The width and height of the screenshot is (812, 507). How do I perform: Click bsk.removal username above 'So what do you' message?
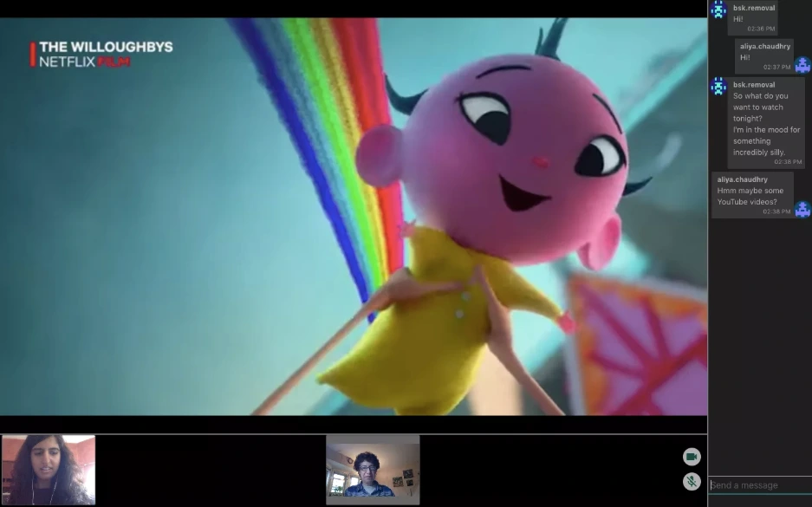coord(754,85)
